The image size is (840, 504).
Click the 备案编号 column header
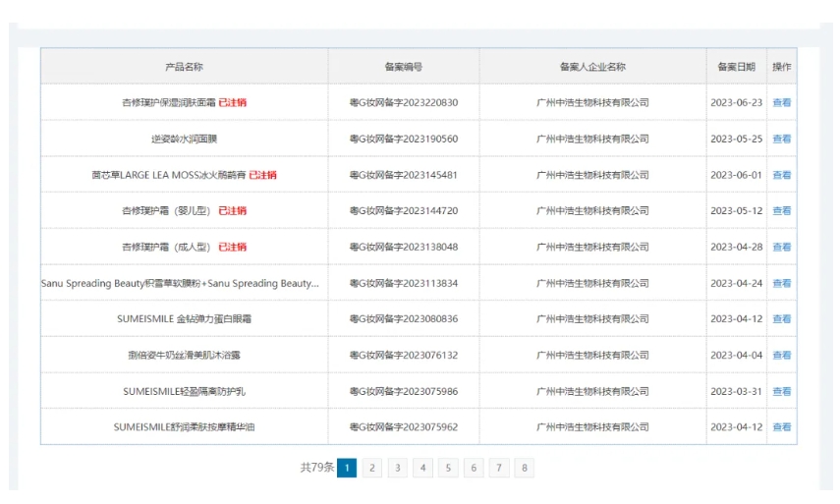pos(404,67)
